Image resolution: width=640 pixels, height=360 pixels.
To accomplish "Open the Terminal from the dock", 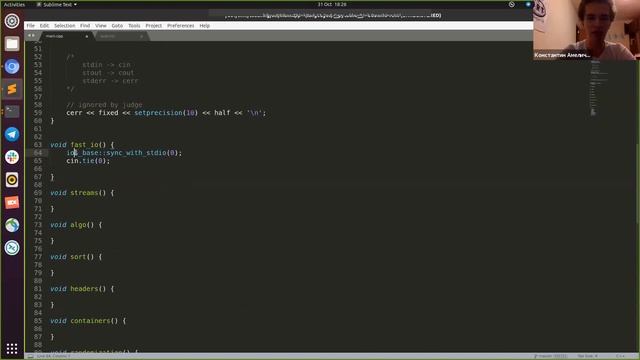I will click(x=12, y=111).
